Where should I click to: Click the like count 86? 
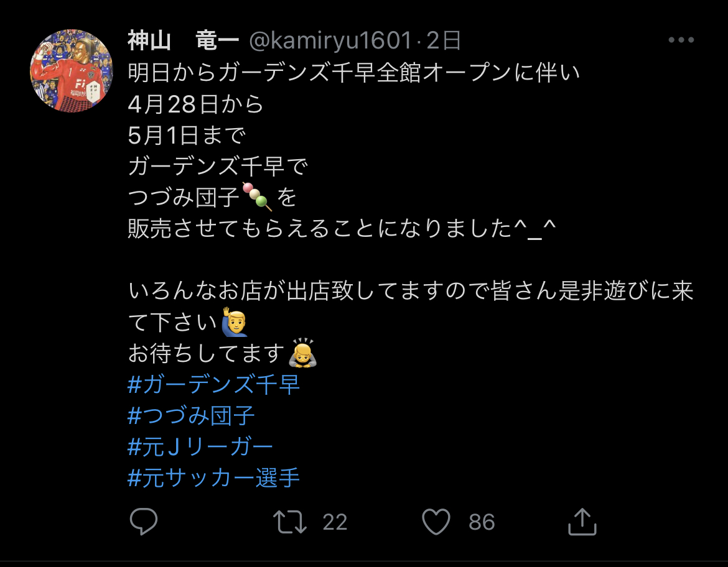coord(482,522)
